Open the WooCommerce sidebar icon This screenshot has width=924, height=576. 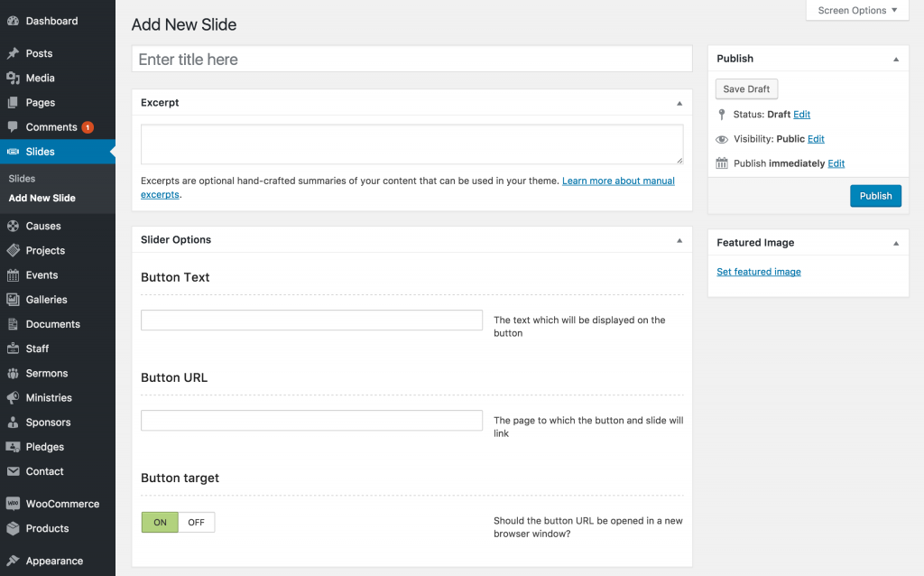pos(11,503)
